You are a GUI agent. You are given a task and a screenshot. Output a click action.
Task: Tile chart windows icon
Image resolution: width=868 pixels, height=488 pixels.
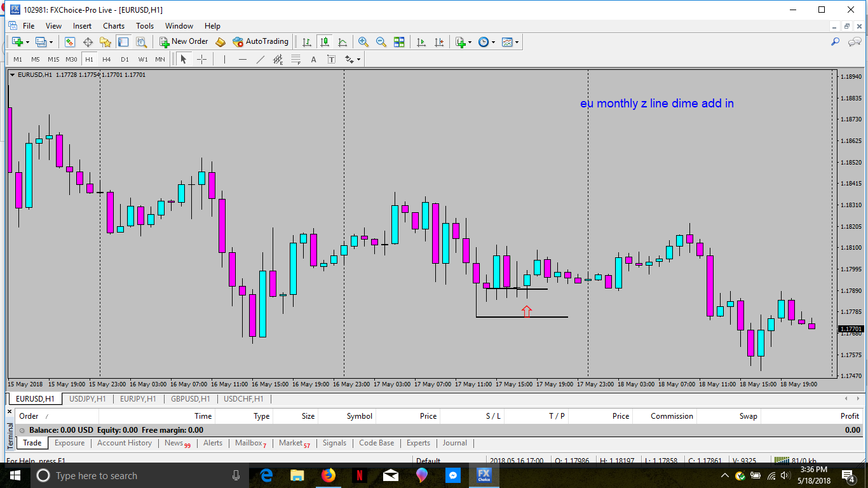(399, 42)
